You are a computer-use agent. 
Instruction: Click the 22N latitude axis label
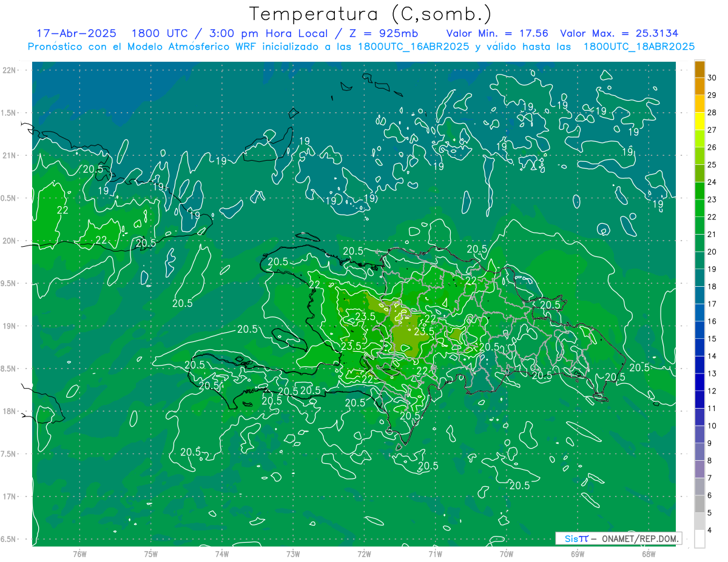click(x=10, y=70)
